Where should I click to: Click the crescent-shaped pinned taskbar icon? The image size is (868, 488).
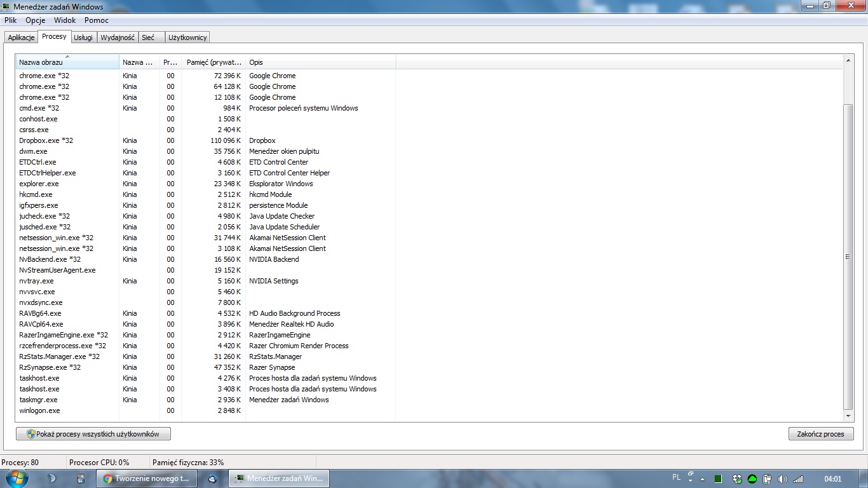click(x=51, y=478)
